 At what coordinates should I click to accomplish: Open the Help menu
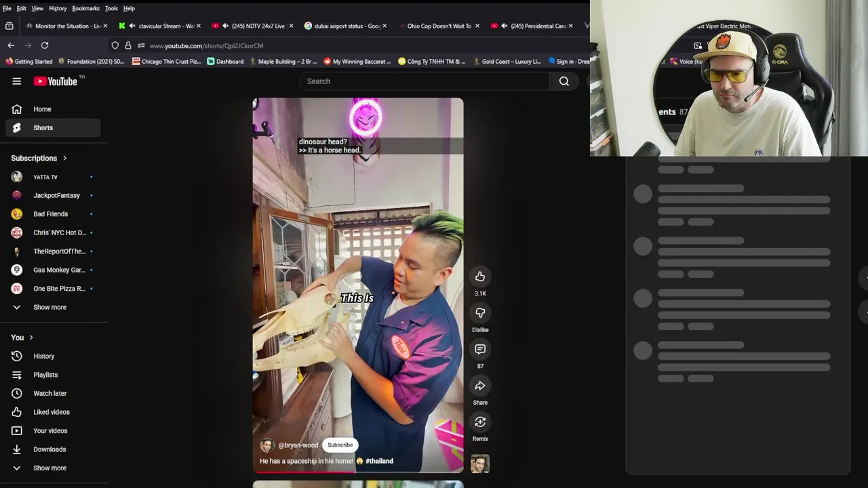tap(129, 8)
